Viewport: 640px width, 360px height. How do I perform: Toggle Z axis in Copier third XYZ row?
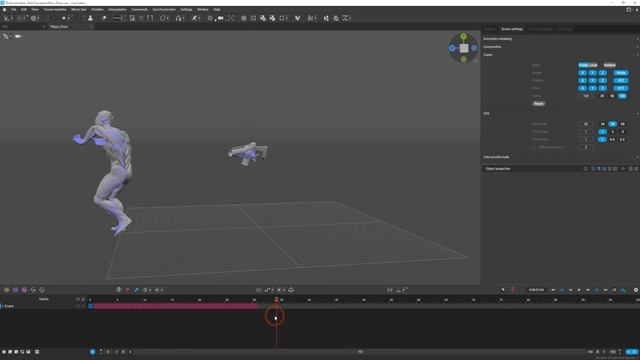[602, 88]
